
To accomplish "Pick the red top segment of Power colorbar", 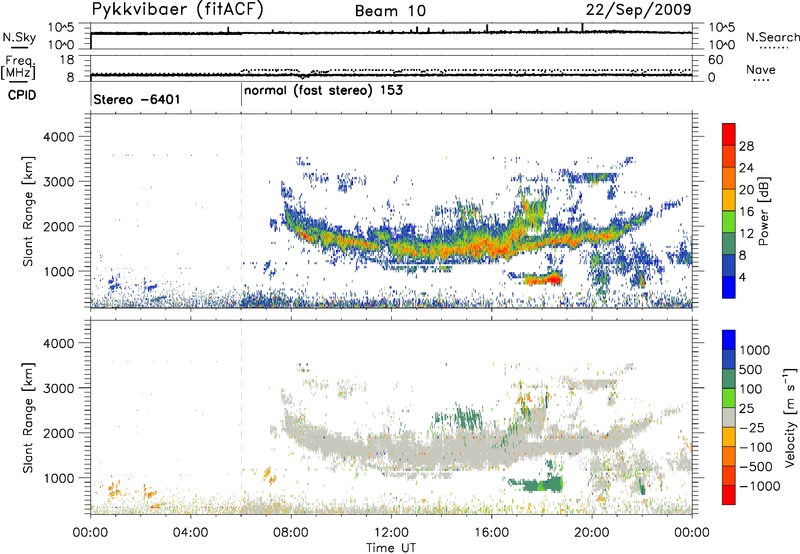I will coord(729,134).
